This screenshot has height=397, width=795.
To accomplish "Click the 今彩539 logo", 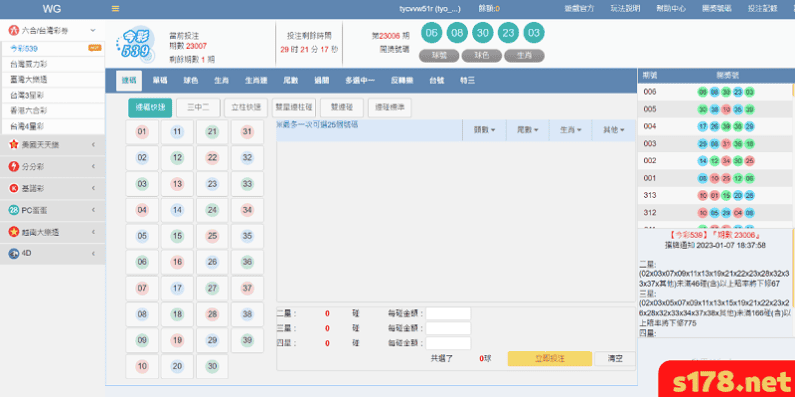I will point(135,45).
